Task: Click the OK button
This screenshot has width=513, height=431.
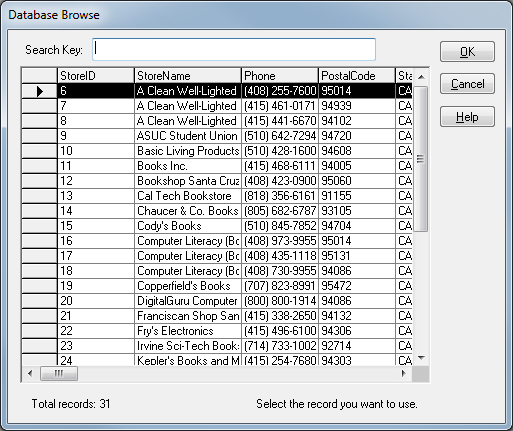Action: point(467,52)
